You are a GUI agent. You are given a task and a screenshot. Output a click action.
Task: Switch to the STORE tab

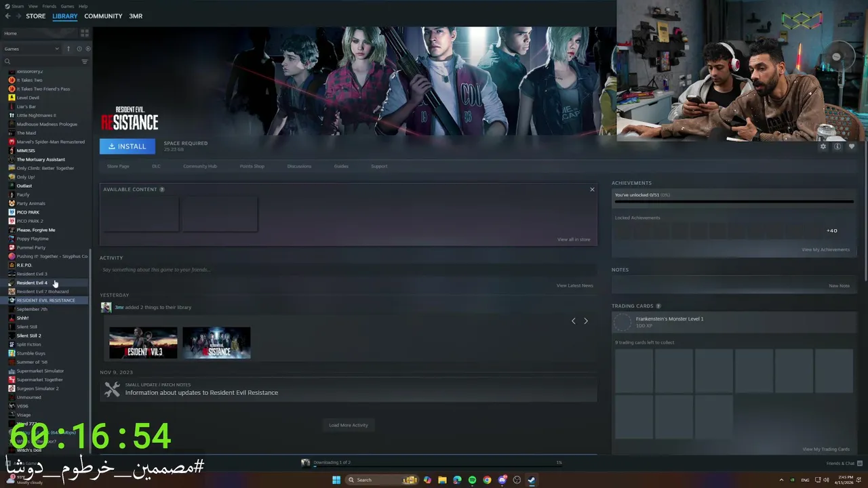[x=35, y=16]
